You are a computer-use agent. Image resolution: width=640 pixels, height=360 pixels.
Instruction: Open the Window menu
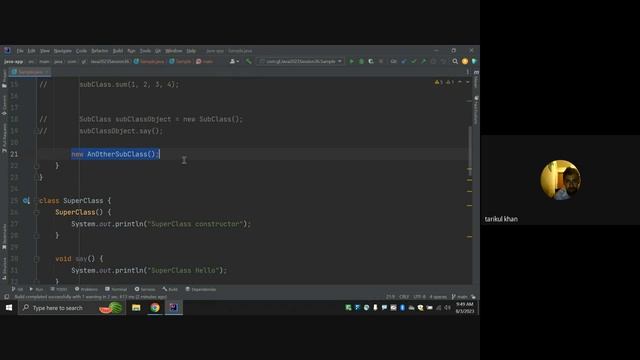tap(173, 51)
